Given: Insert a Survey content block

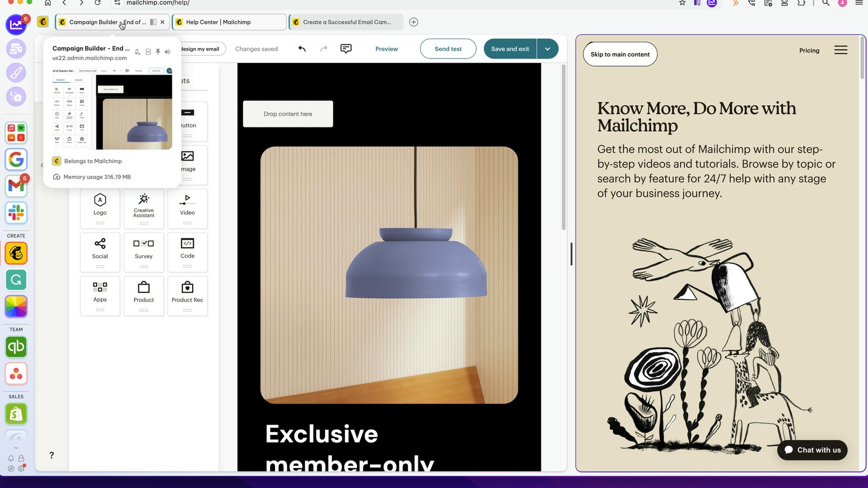Looking at the screenshot, I should [144, 252].
